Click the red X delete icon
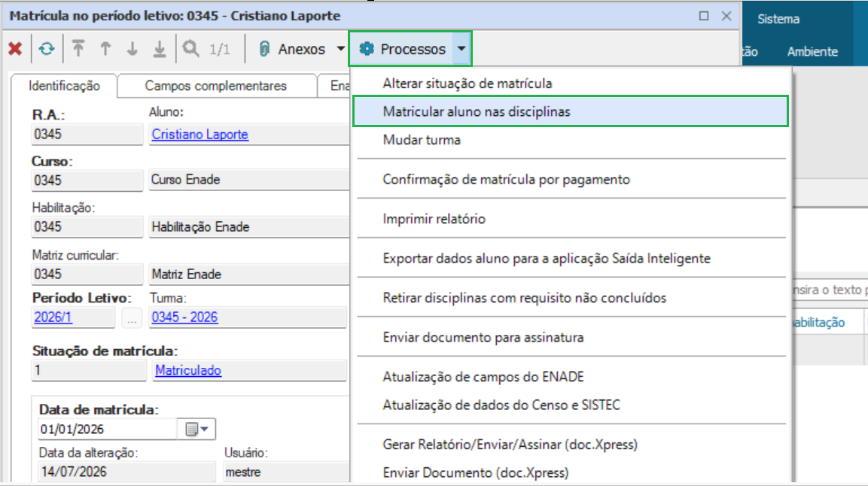The image size is (868, 486). pyautogui.click(x=16, y=49)
